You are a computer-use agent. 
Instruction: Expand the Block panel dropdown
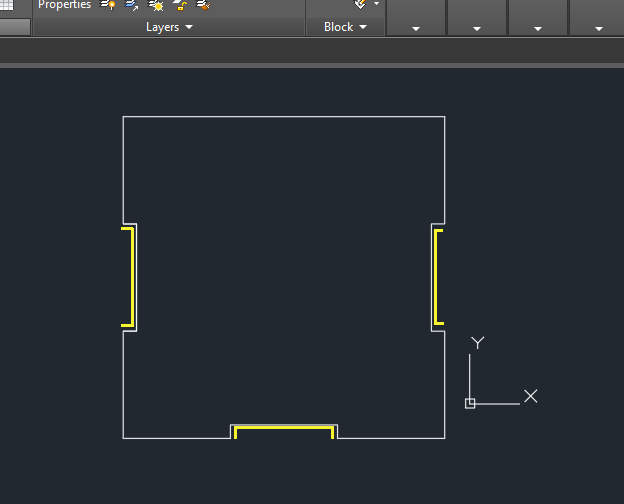[345, 27]
